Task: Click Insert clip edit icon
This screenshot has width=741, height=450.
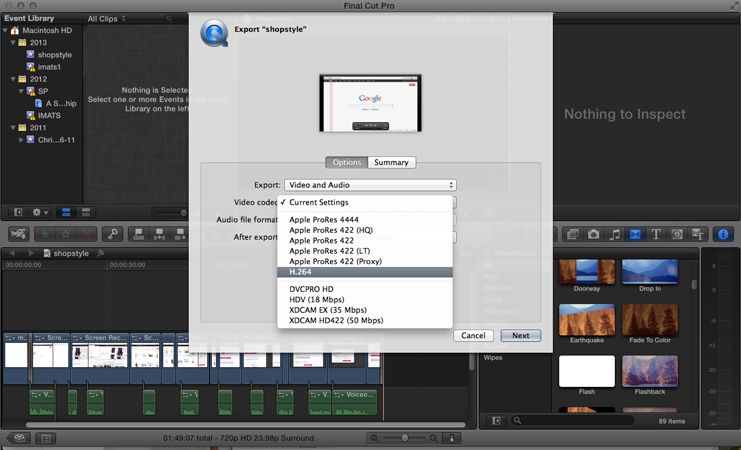Action: [x=160, y=234]
